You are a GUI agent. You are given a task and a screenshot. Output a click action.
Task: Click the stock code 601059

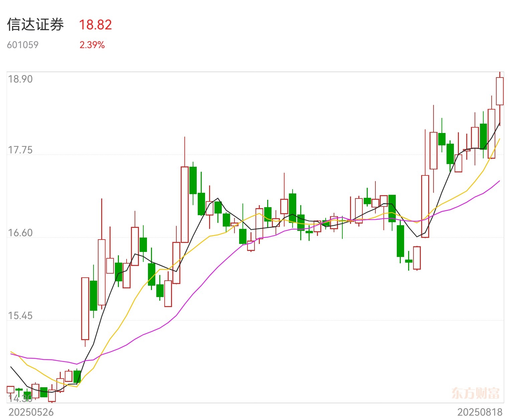click(23, 45)
